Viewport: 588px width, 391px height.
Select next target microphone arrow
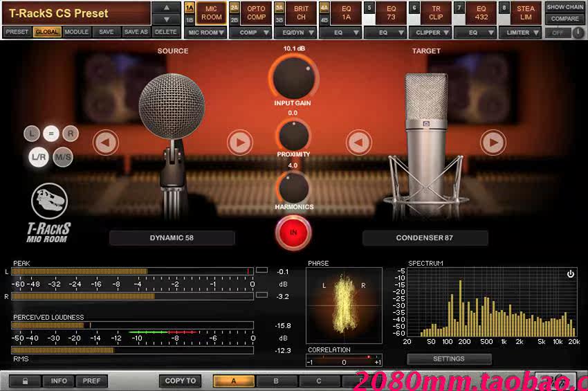[x=493, y=143]
